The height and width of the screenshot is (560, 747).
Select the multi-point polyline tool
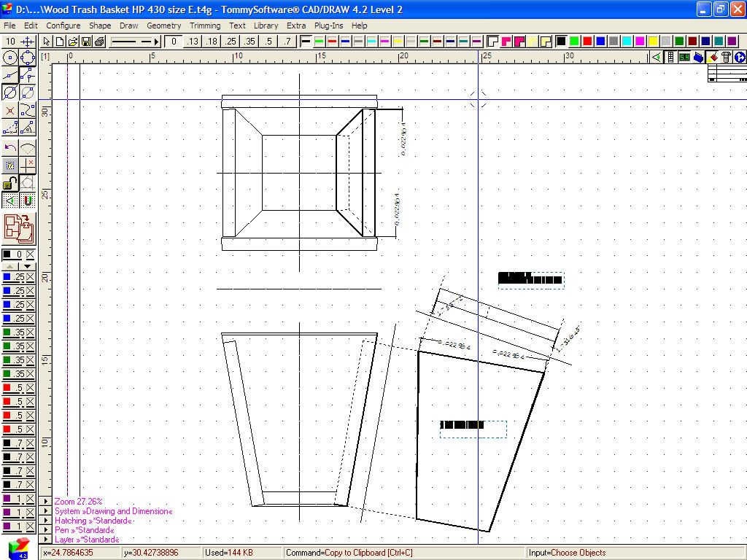28,75
